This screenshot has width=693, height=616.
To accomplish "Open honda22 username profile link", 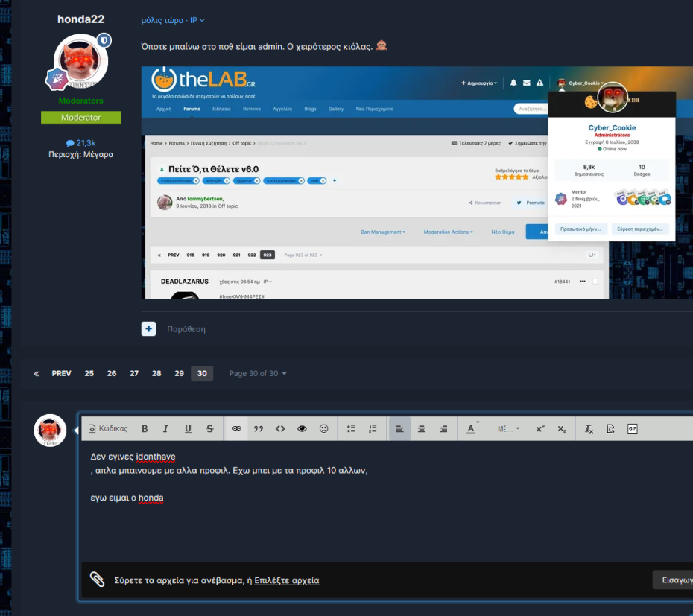I will 81,19.
